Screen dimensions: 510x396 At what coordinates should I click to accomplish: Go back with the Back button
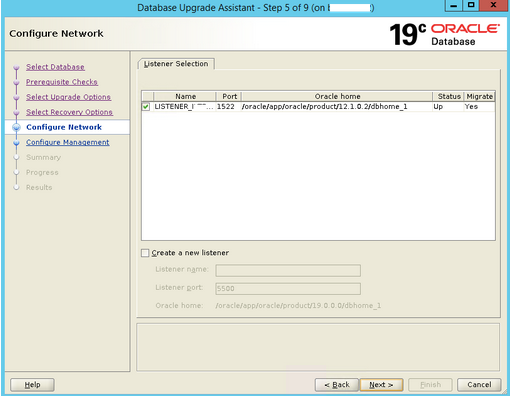pyautogui.click(x=337, y=385)
